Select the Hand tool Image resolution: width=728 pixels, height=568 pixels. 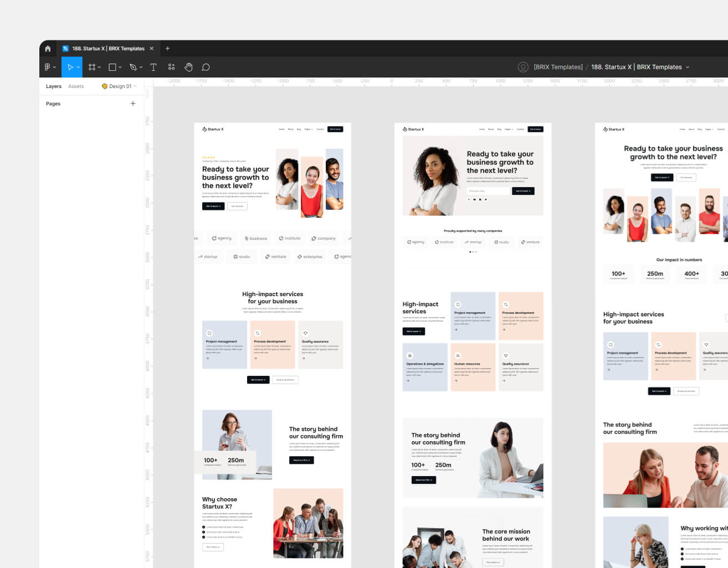[188, 67]
